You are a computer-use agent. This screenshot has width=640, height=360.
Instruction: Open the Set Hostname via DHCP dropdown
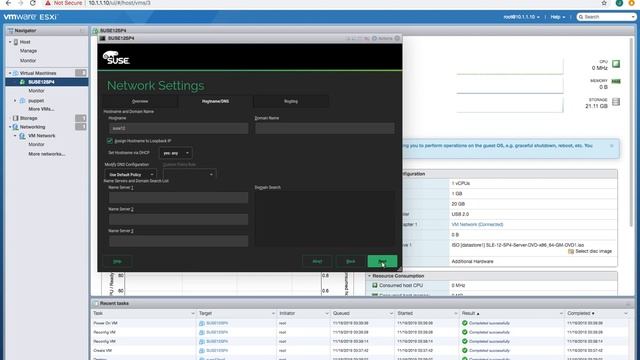pos(176,153)
